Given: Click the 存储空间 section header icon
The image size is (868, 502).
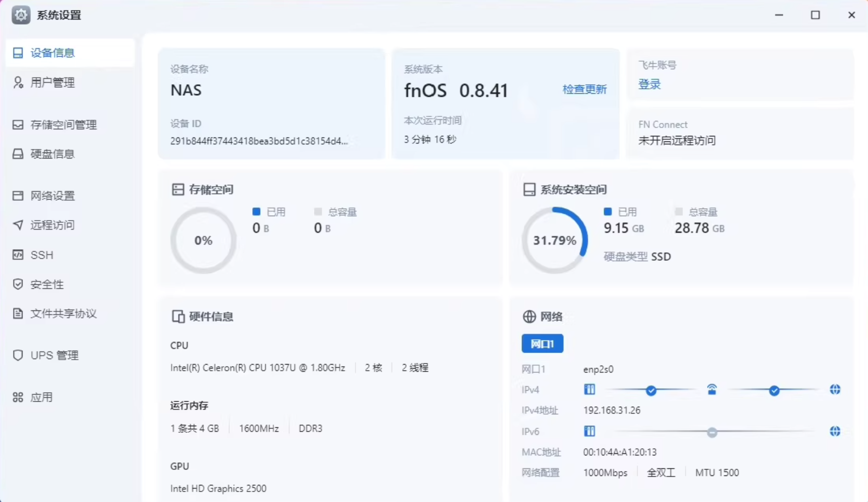Looking at the screenshot, I should point(178,190).
